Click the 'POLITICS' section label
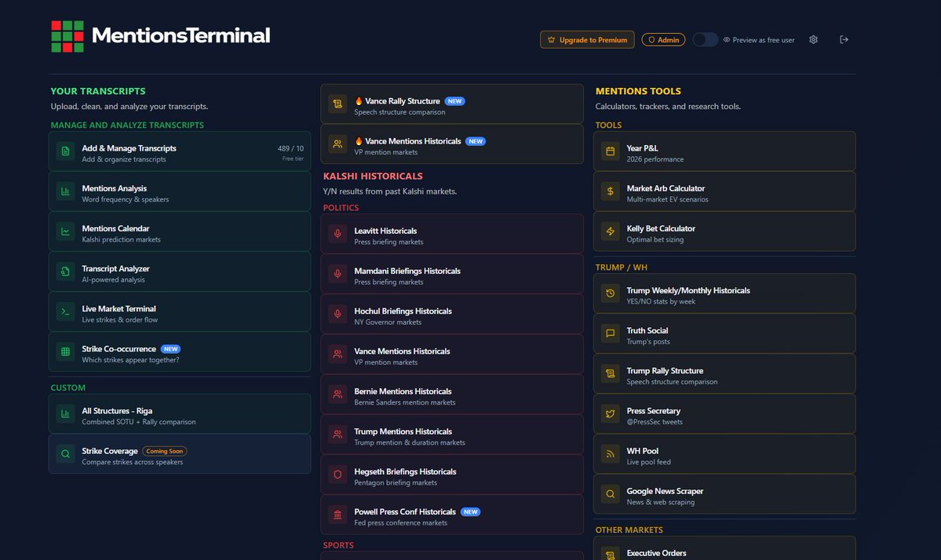This screenshot has width=941, height=560. (x=341, y=208)
